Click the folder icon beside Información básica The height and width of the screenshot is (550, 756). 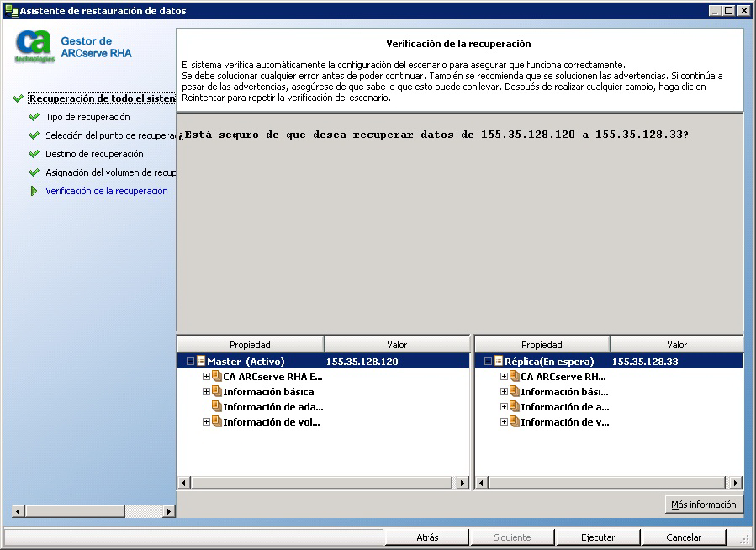(x=216, y=392)
